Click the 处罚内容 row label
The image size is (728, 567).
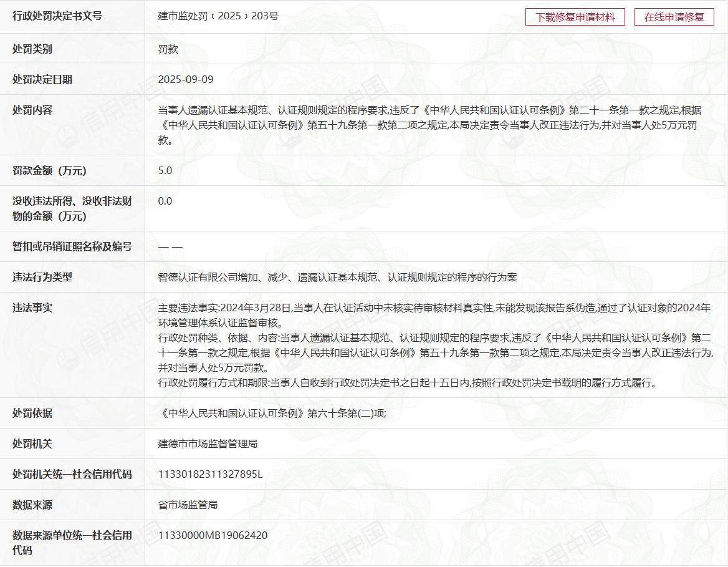point(32,110)
